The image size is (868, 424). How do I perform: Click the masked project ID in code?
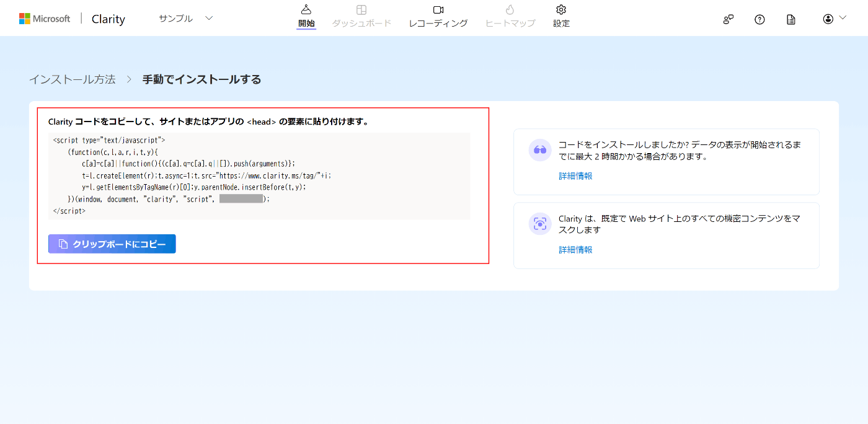(241, 199)
